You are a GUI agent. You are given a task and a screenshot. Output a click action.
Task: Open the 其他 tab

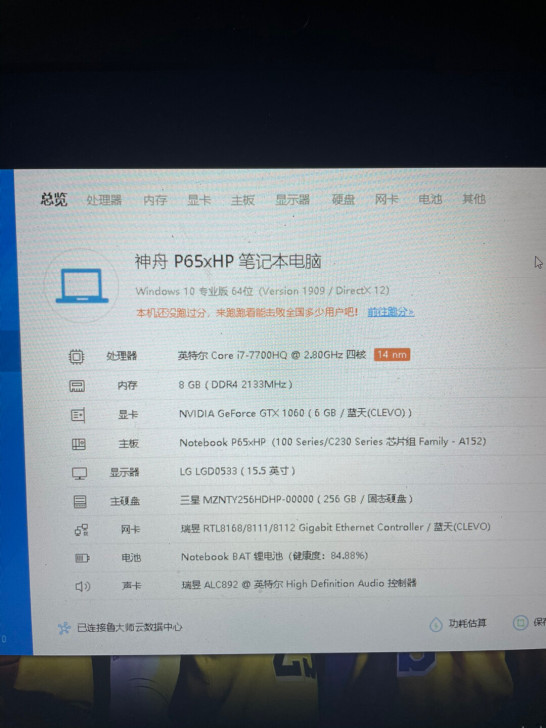(x=474, y=199)
